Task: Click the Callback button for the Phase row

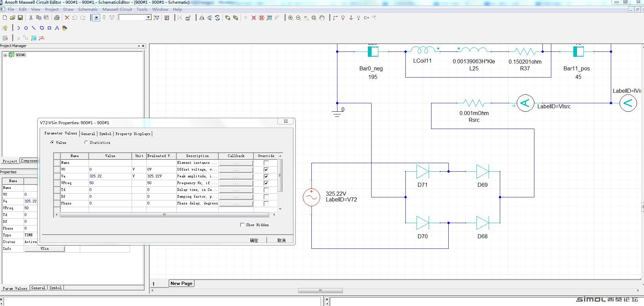Action: (236, 203)
